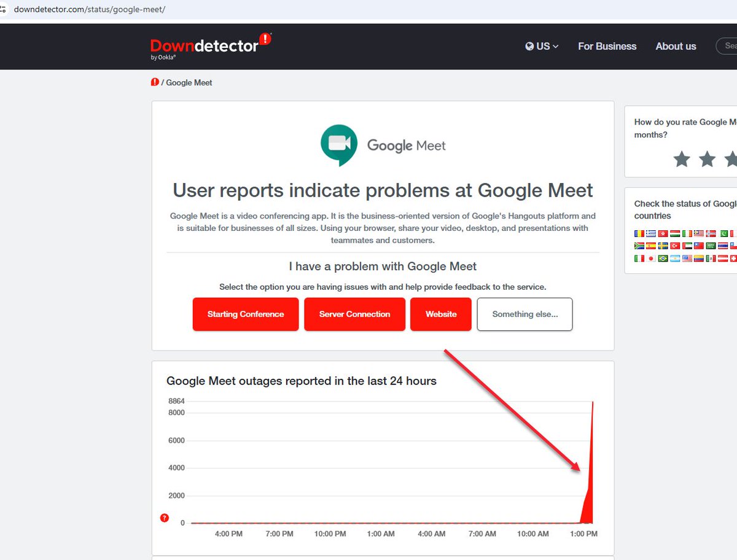Open the US country dropdown
The image size is (737, 560).
[542, 46]
